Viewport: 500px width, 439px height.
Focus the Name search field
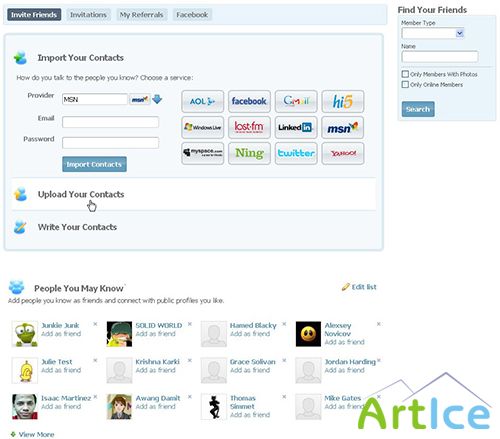(x=440, y=57)
